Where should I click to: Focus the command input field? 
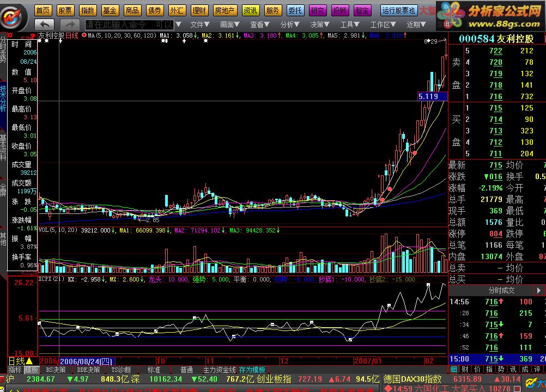(129, 24)
